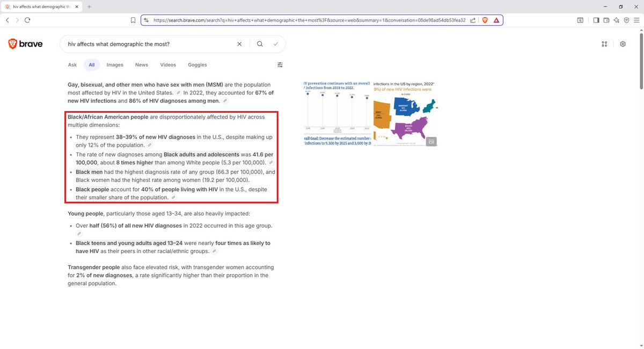Open the Goggles tab

click(x=197, y=65)
